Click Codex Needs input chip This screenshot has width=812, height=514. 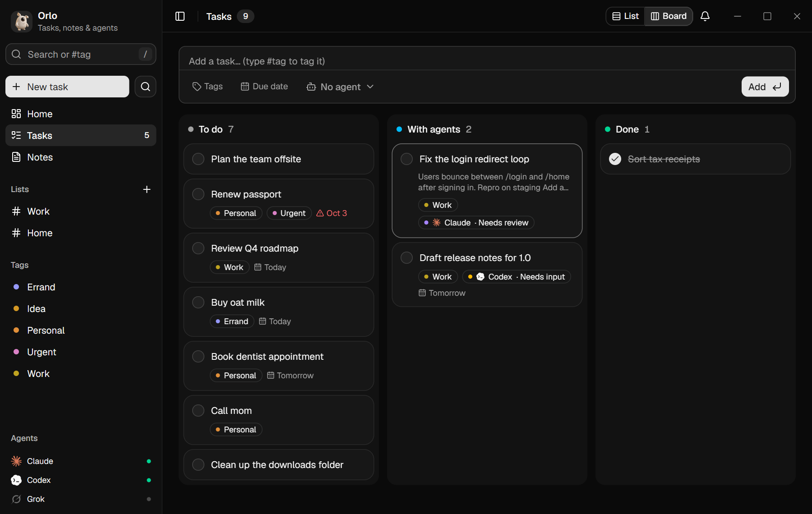517,277
